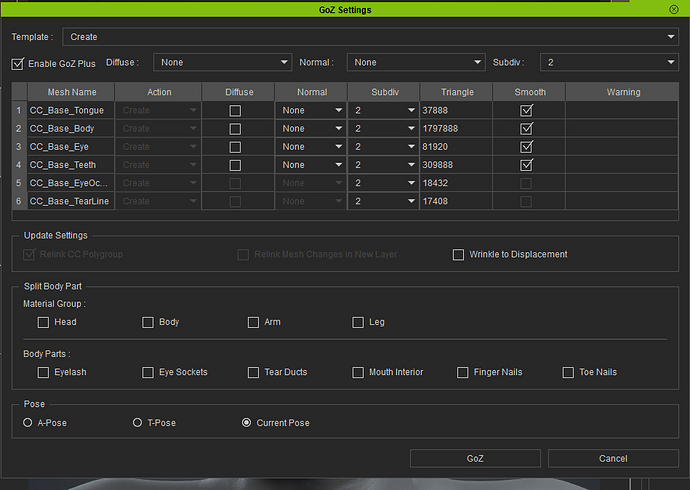Click triangle count 81920
690x490 pixels.
pos(435,146)
